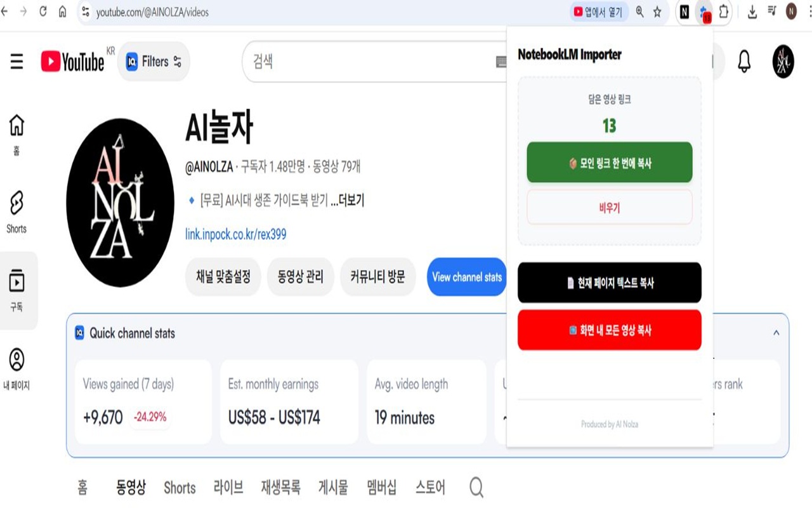Switch to the '라이브' channel tab
Screen dimensions: 812x508
228,488
